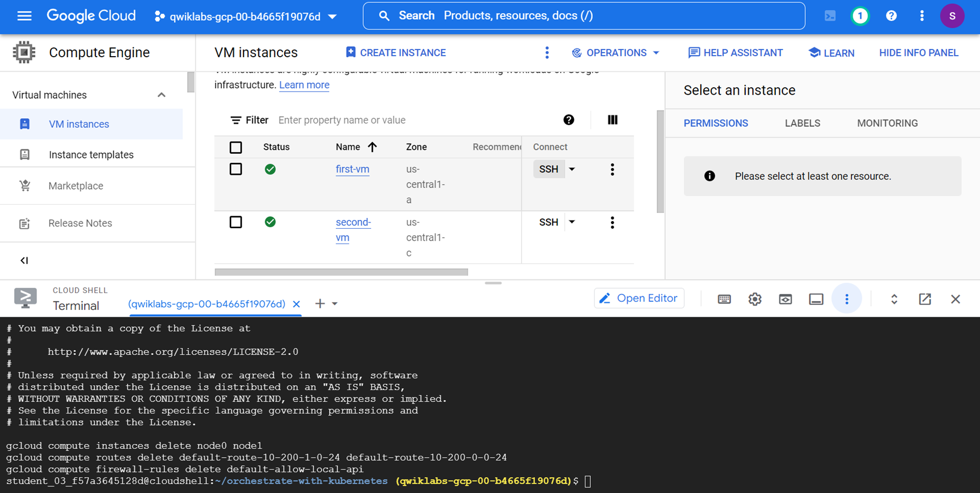Screen dimensions: 980x493
Task: Maximize or restore Cloud Shell pane
Action: click(x=894, y=299)
